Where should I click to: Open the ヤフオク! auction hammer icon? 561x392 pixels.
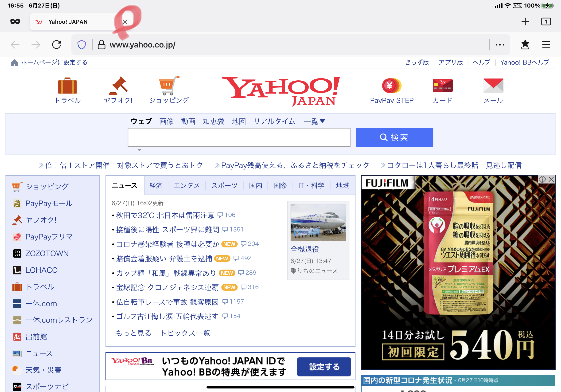[x=118, y=86]
